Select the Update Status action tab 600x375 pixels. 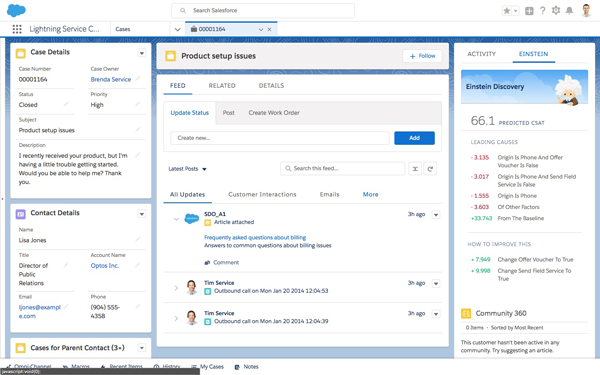(x=190, y=113)
